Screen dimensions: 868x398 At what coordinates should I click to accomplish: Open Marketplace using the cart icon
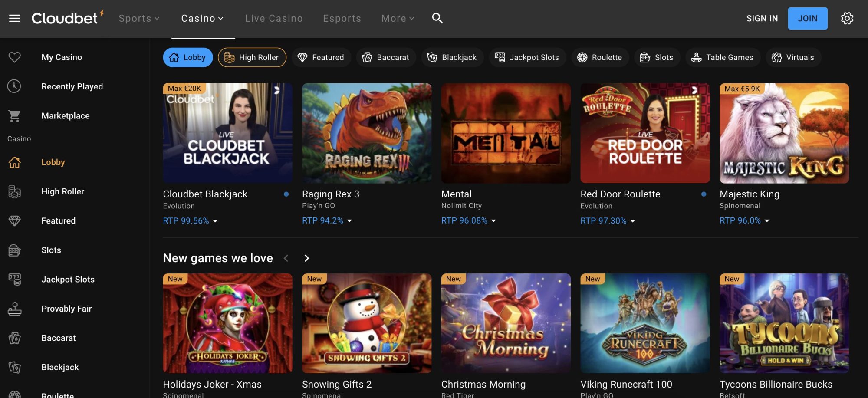click(x=15, y=116)
